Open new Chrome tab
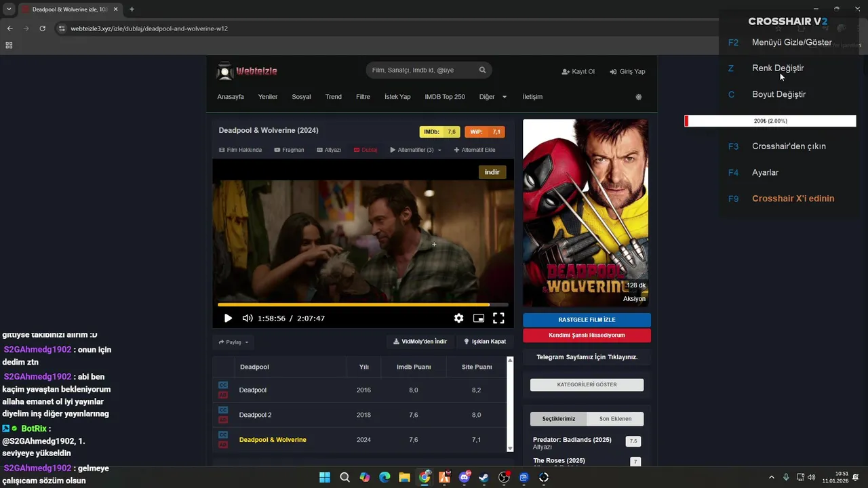 (x=132, y=9)
